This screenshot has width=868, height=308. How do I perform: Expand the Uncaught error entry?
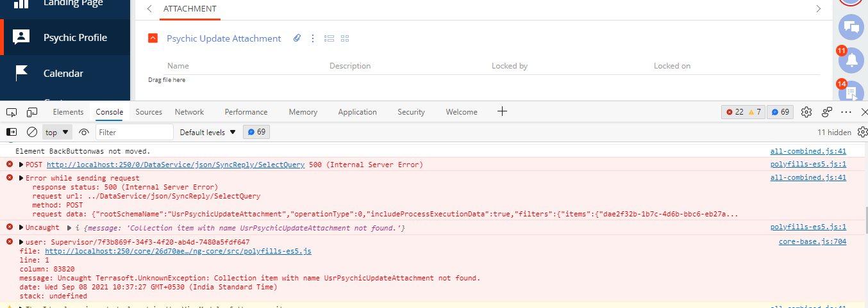[21, 227]
